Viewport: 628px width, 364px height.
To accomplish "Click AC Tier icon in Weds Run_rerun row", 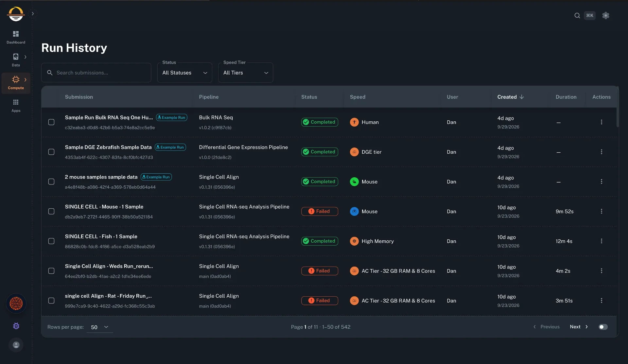I will (x=354, y=271).
